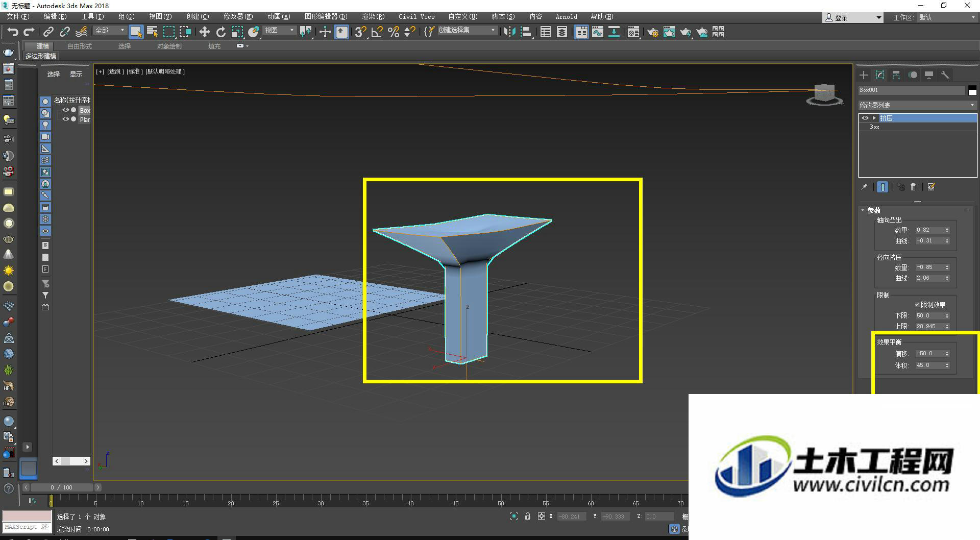Viewport: 980px width, 540px height.
Task: Toggle Plan visibility eye in Scene Explorer
Action: (x=66, y=119)
